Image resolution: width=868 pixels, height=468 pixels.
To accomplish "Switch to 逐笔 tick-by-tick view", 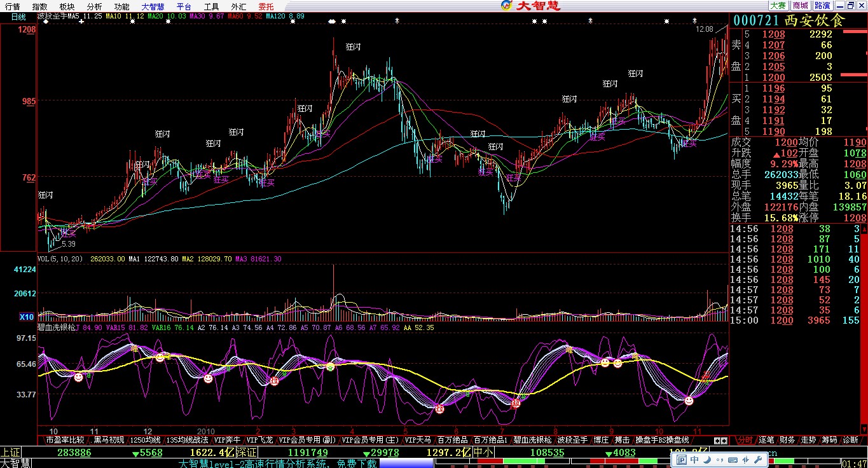I will coord(766,440).
